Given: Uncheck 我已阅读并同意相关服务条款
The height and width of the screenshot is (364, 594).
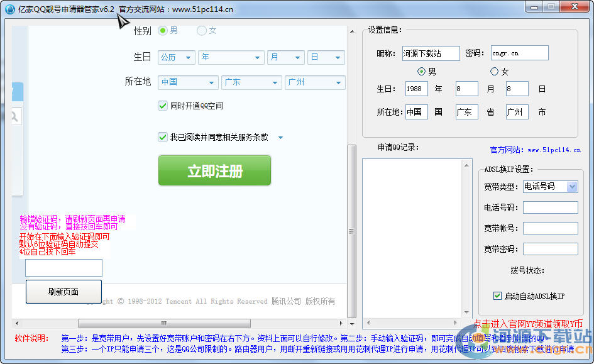Looking at the screenshot, I should (x=163, y=137).
